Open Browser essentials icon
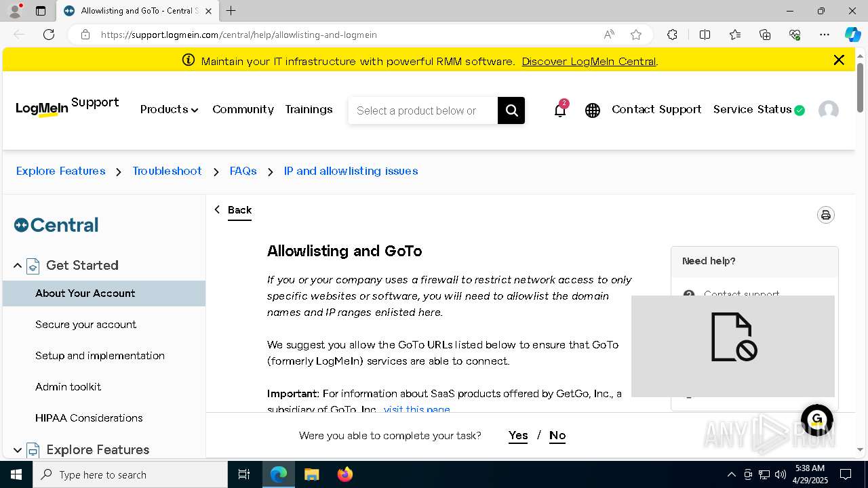Viewport: 868px width, 488px height. click(x=795, y=35)
